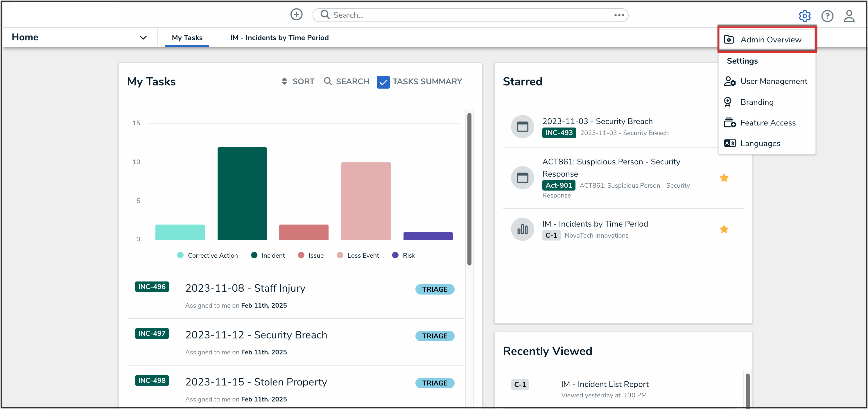Open the user profile icon
This screenshot has height=409, width=868.
click(x=849, y=16)
